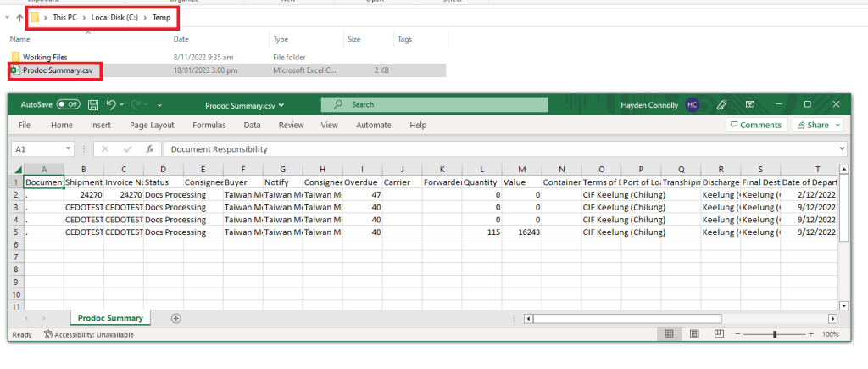
Task: Select row header 5
Action: 17,232
